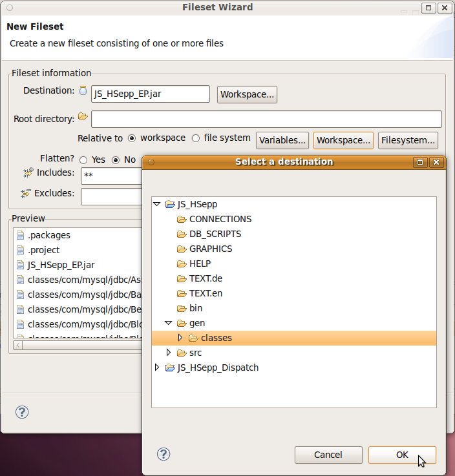Click the DB_SCRIPTS folder icon
Image resolution: width=455 pixels, height=476 pixels.
pos(182,234)
